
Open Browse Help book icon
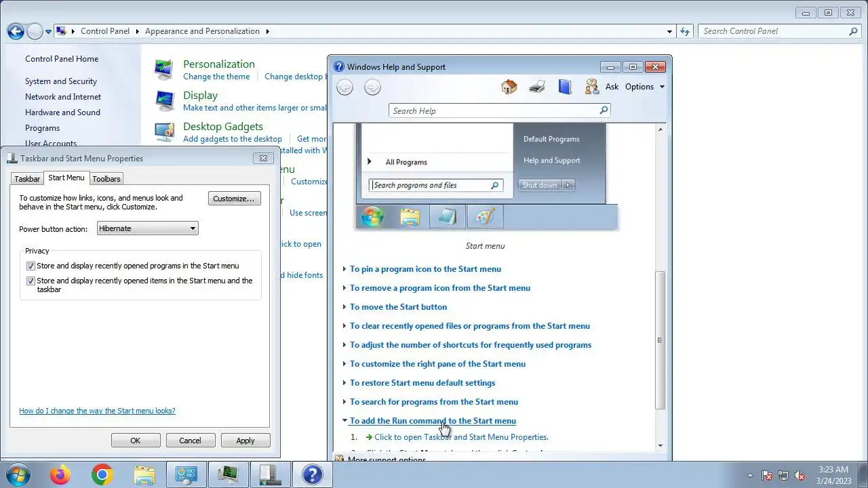point(565,87)
